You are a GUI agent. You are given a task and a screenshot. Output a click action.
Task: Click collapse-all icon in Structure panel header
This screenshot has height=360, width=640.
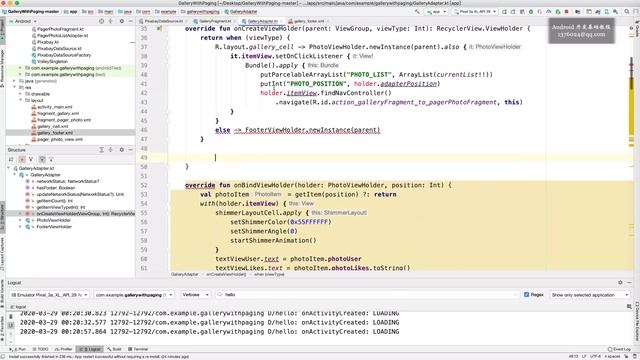110,150
